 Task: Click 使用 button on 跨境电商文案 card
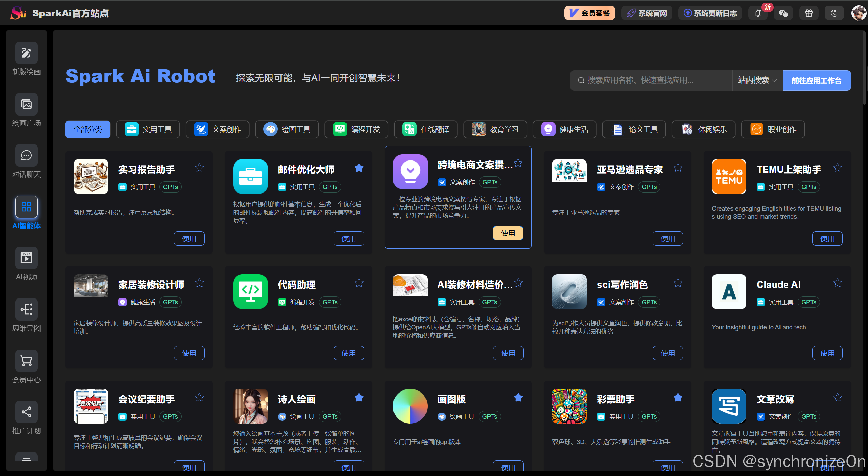508,233
